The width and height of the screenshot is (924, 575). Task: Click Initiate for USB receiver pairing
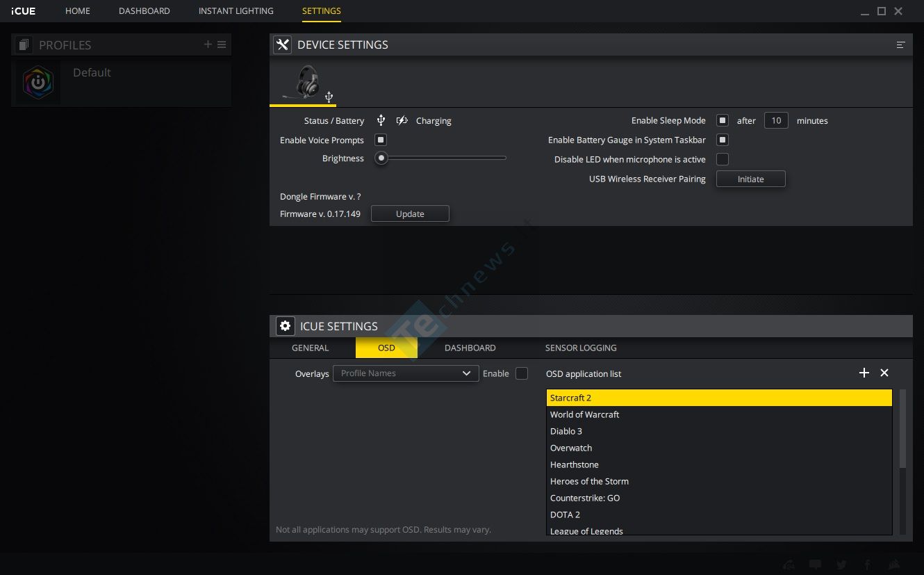point(751,179)
